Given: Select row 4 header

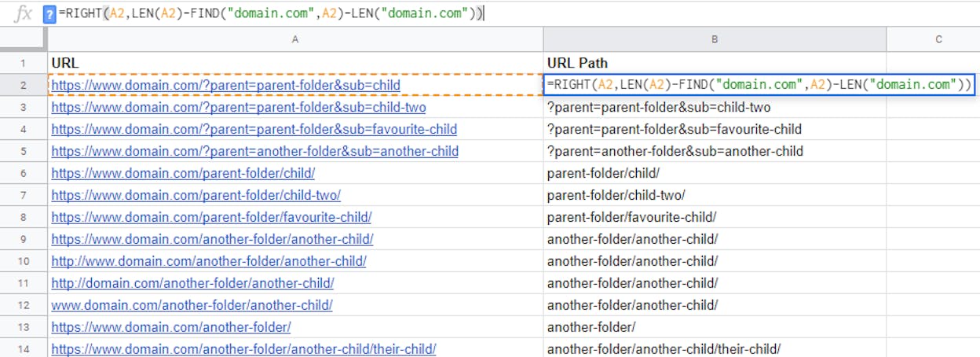Looking at the screenshot, I should (x=24, y=129).
